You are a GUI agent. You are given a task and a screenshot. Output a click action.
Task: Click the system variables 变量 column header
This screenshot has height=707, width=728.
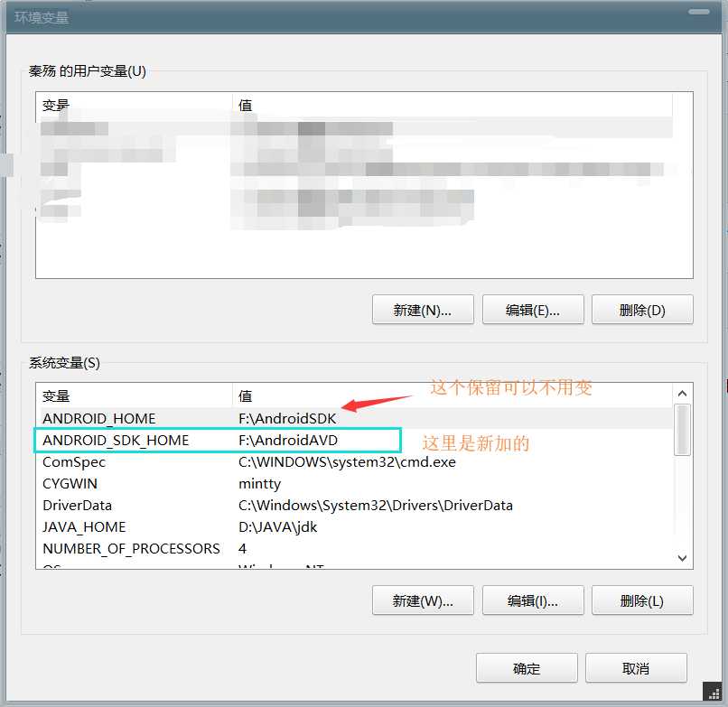pos(135,396)
